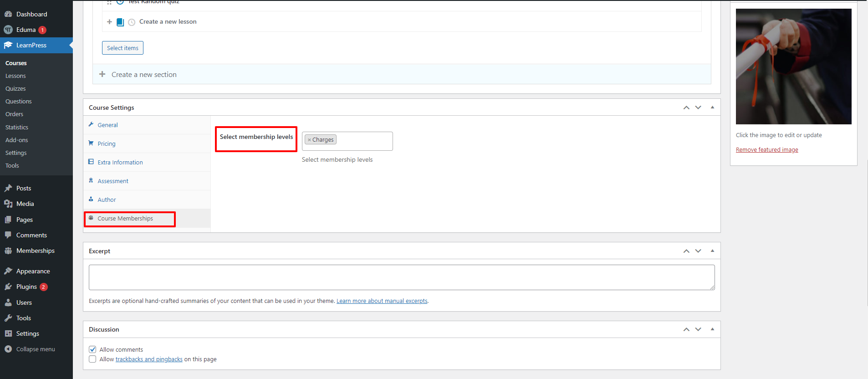Click the Excerpt text area

tap(402, 277)
